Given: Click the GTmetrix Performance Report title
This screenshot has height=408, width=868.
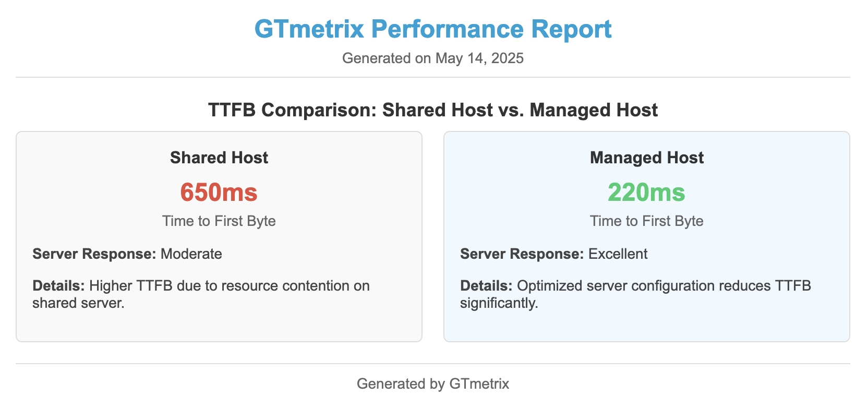Looking at the screenshot, I should click(433, 29).
